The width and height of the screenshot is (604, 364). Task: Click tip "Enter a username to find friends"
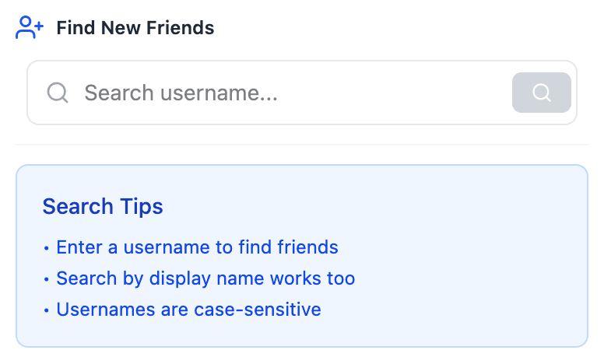[197, 247]
